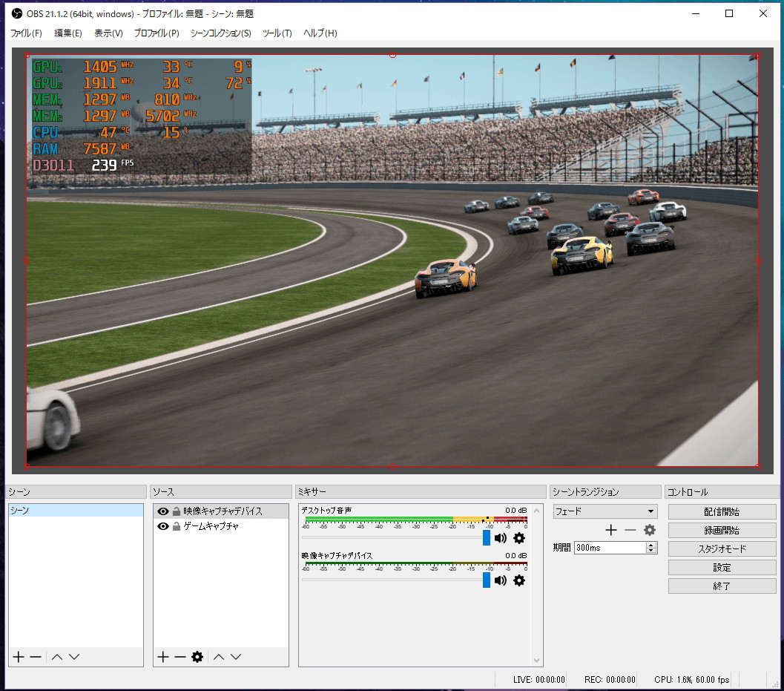
Task: Click the game preview canvas
Action: click(392, 261)
